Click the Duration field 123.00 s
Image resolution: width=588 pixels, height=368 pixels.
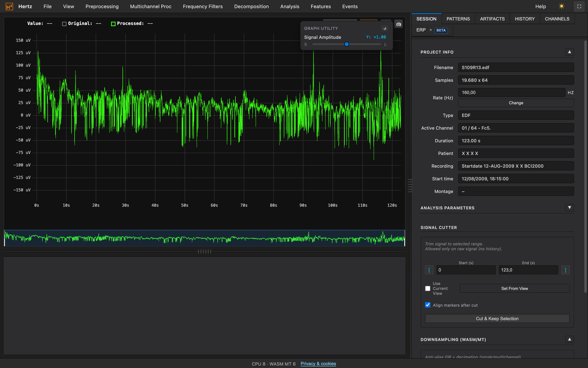516,141
